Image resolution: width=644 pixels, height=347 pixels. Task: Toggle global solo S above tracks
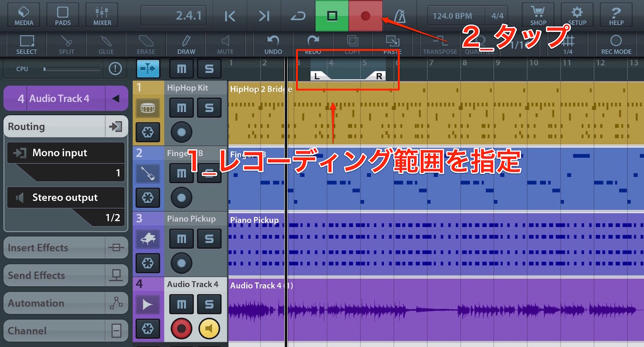click(x=209, y=68)
